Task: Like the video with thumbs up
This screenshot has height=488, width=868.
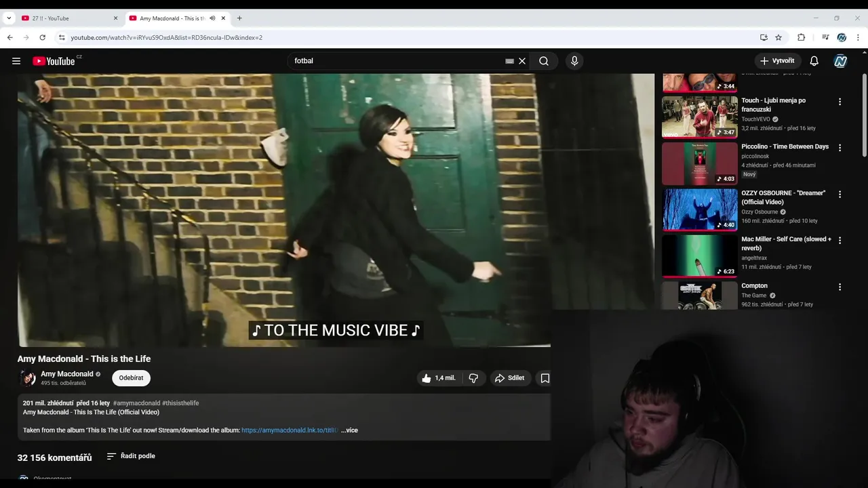Action: click(438, 378)
